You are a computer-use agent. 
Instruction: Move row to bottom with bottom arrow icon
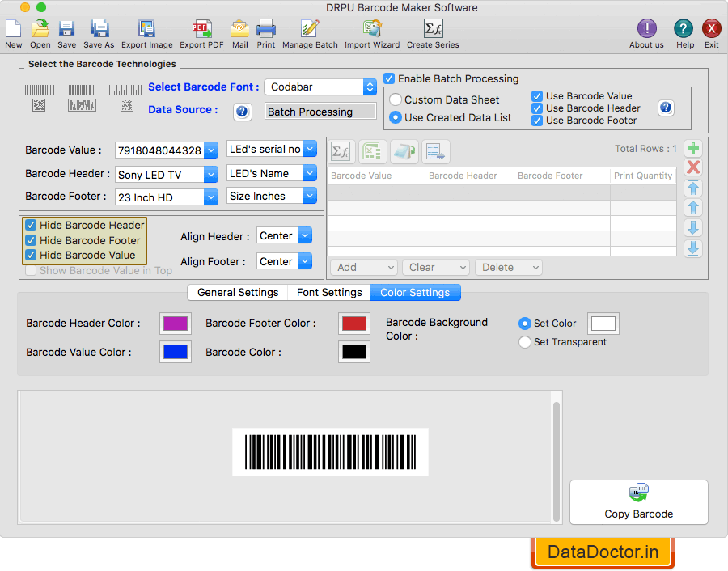(x=693, y=248)
